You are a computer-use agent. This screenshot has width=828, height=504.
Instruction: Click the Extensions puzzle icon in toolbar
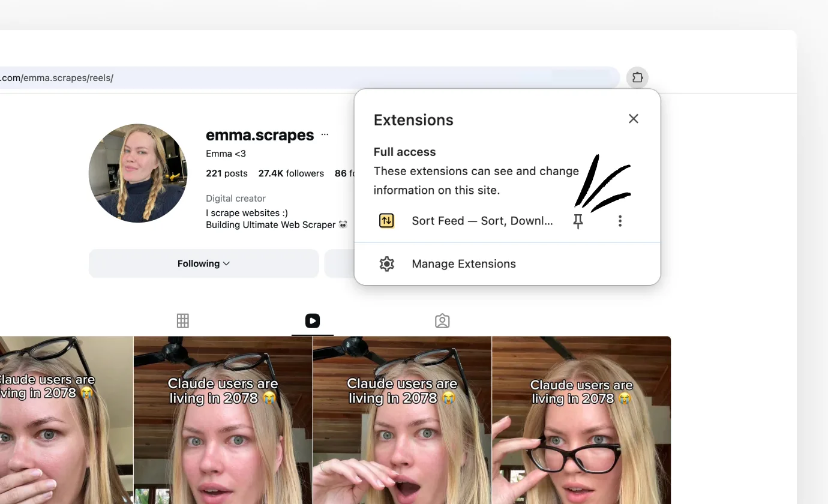tap(637, 77)
